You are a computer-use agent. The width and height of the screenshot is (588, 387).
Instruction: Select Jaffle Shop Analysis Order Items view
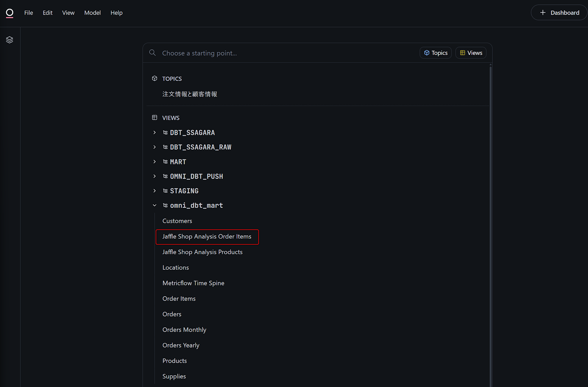click(x=207, y=237)
